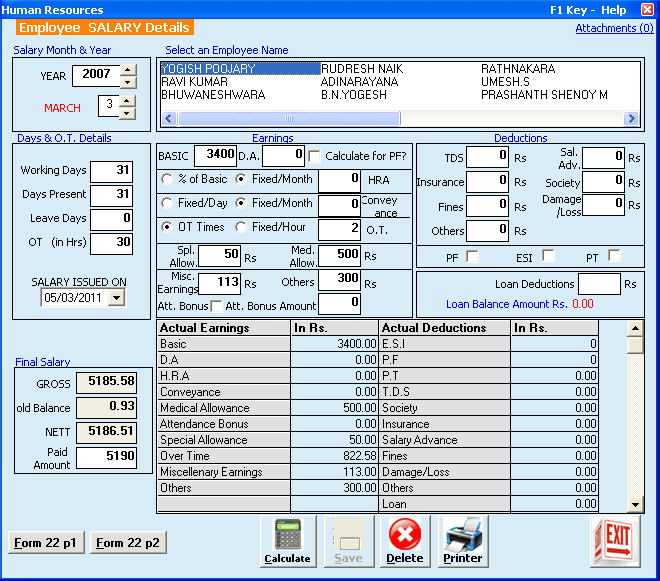Click the YEAR 2007 input field

click(96, 76)
